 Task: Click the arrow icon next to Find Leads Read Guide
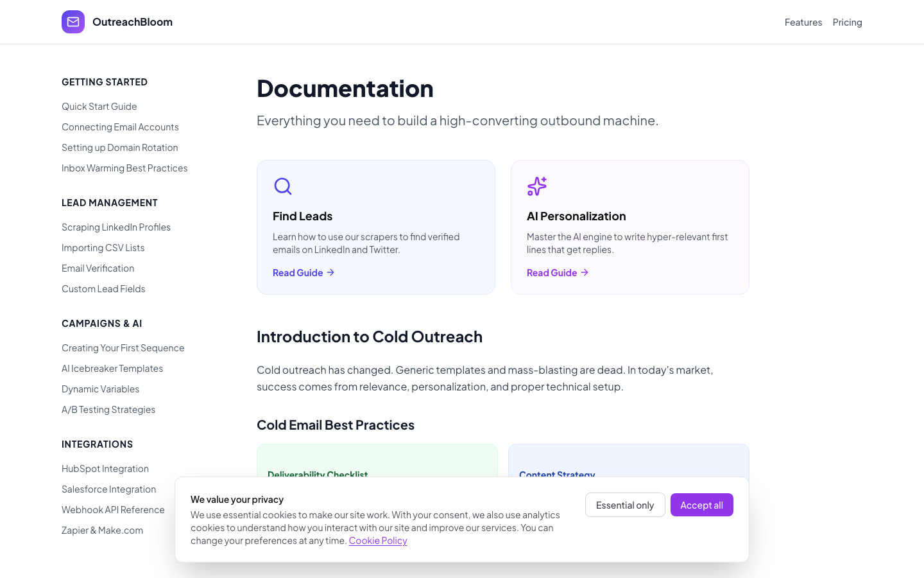(330, 272)
